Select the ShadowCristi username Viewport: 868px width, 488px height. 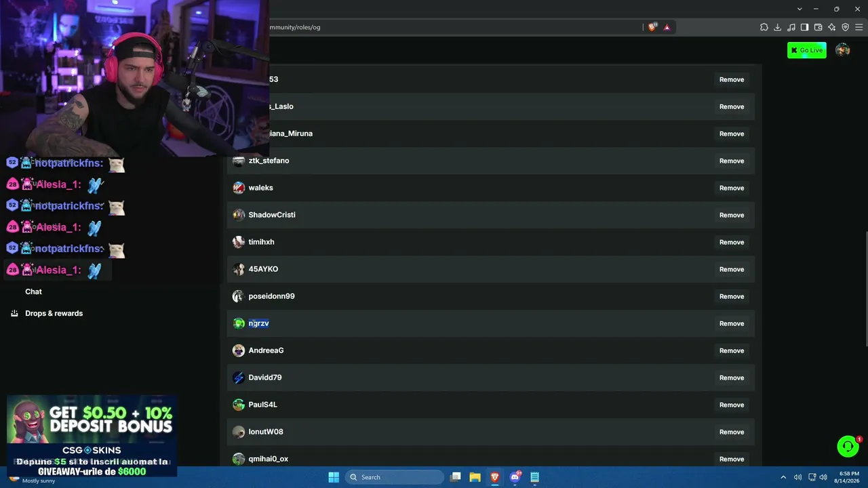[272, 215]
